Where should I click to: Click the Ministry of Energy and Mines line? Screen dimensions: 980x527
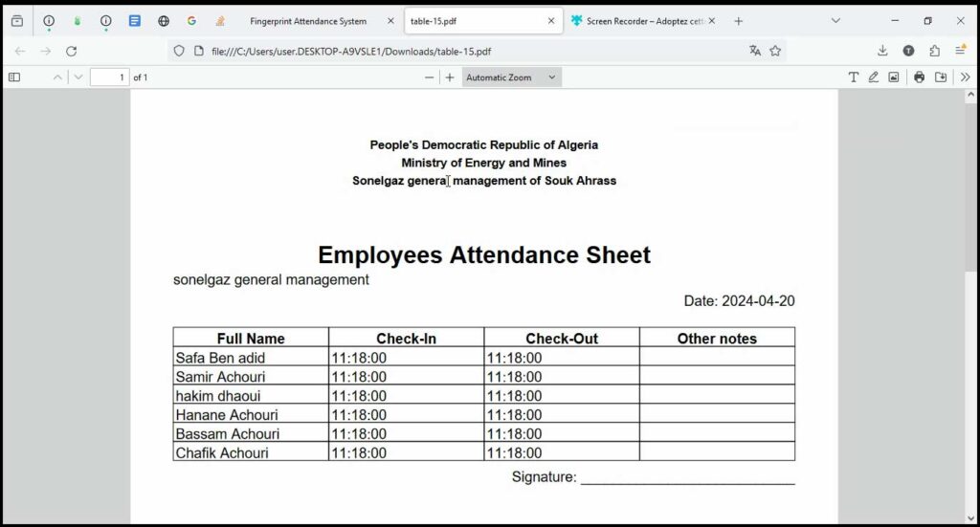pos(483,163)
